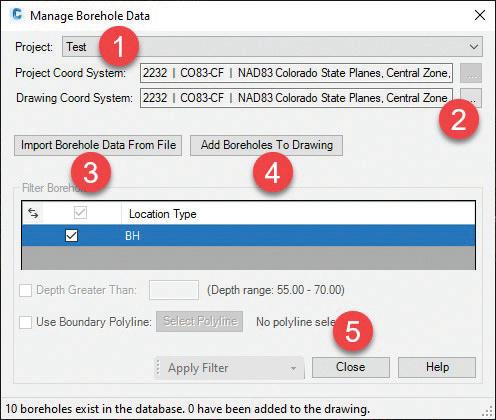Browse Drawing Coord System with ellipsis button
The image size is (496, 420).
(471, 98)
